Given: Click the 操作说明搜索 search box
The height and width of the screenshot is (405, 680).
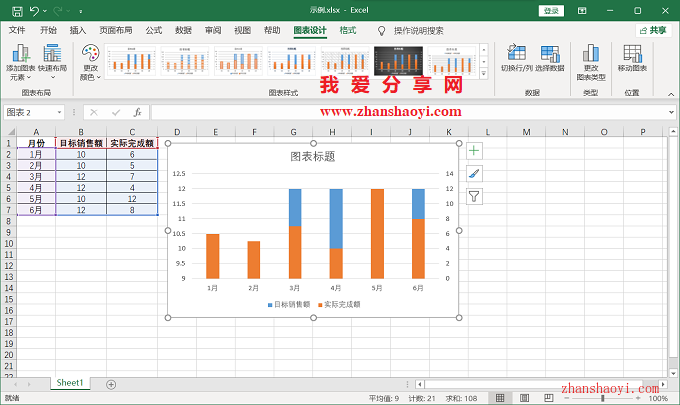Looking at the screenshot, I should click(x=418, y=31).
